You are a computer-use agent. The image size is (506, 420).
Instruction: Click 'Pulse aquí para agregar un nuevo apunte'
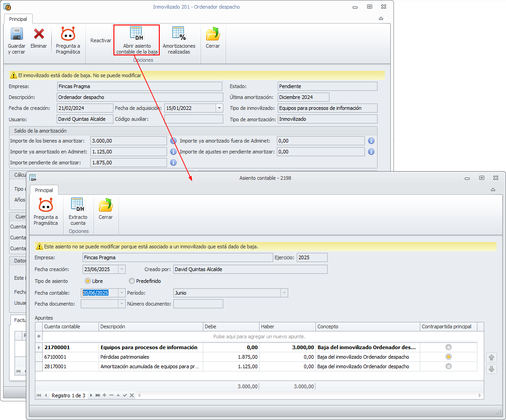(259, 336)
